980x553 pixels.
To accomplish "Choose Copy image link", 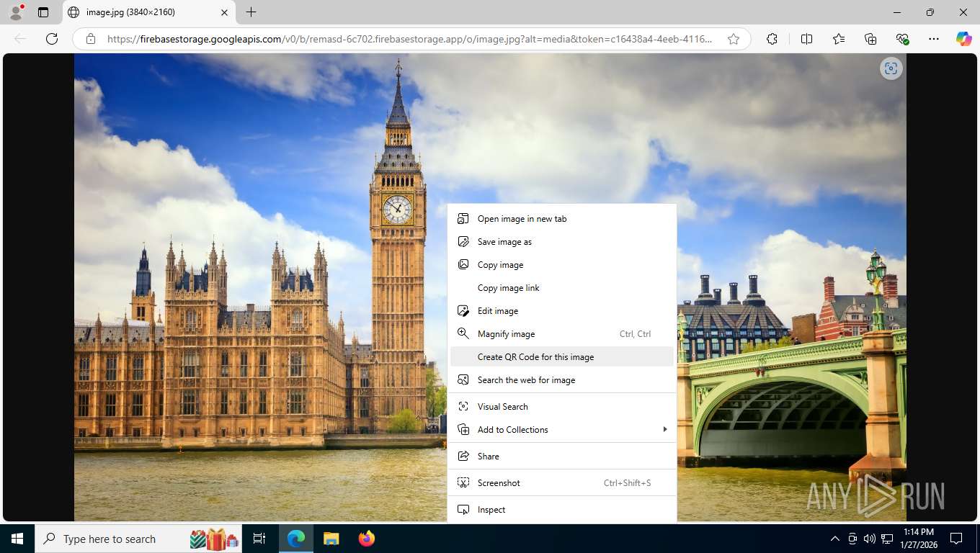I will 562,288.
